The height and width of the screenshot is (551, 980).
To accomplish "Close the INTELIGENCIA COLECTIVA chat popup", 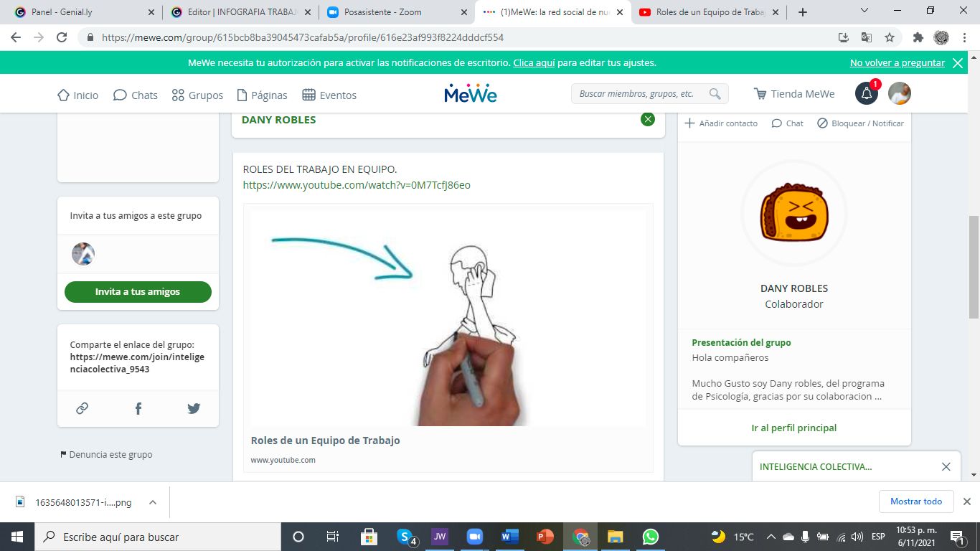I will [x=946, y=467].
